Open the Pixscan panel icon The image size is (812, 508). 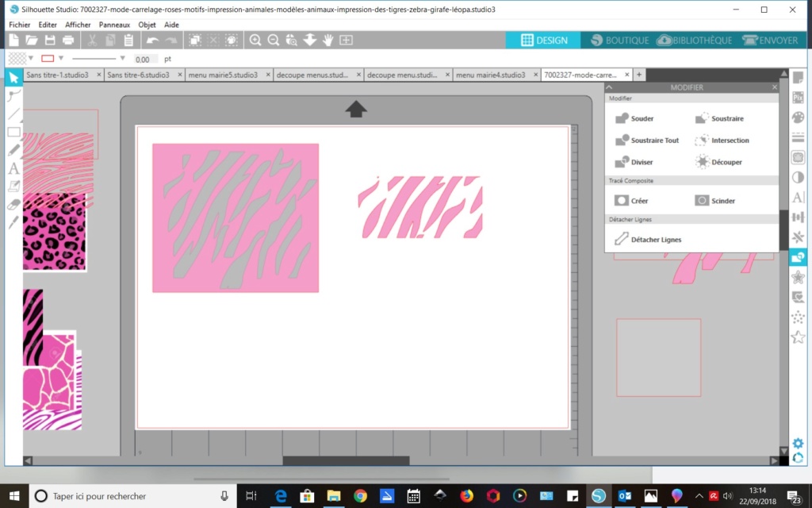coord(798,98)
